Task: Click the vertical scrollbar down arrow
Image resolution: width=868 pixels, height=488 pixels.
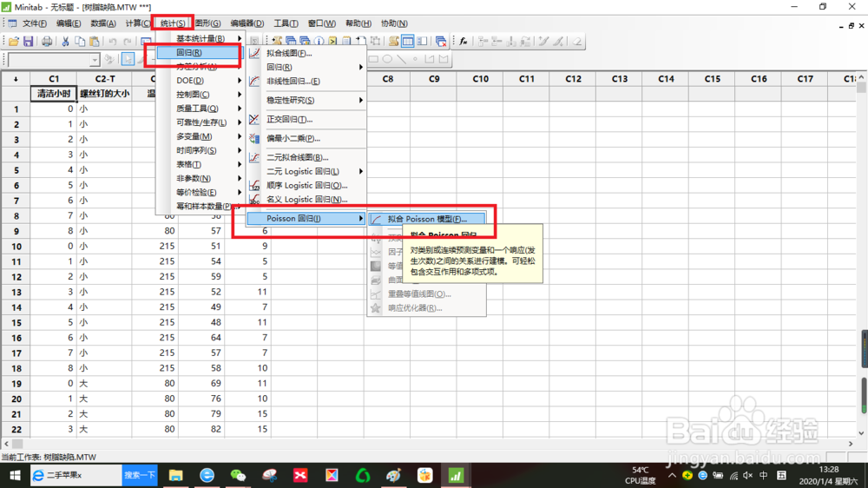Action: (x=861, y=433)
